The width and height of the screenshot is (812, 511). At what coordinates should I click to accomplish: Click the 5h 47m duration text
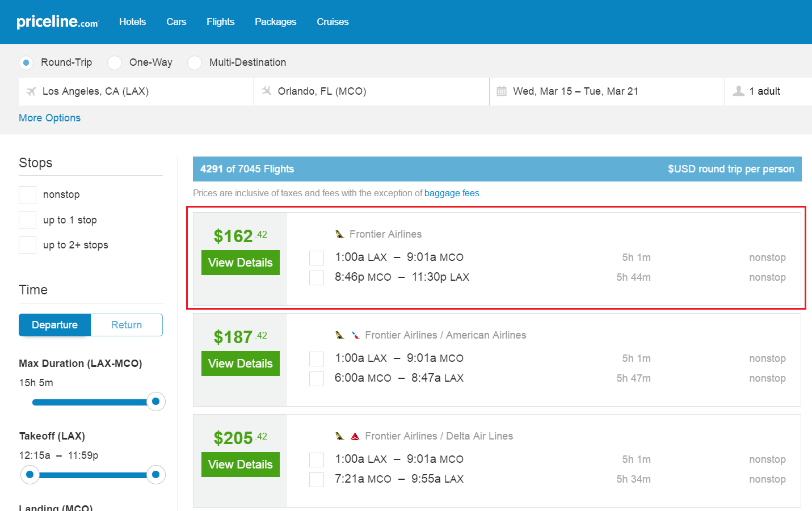pos(633,378)
